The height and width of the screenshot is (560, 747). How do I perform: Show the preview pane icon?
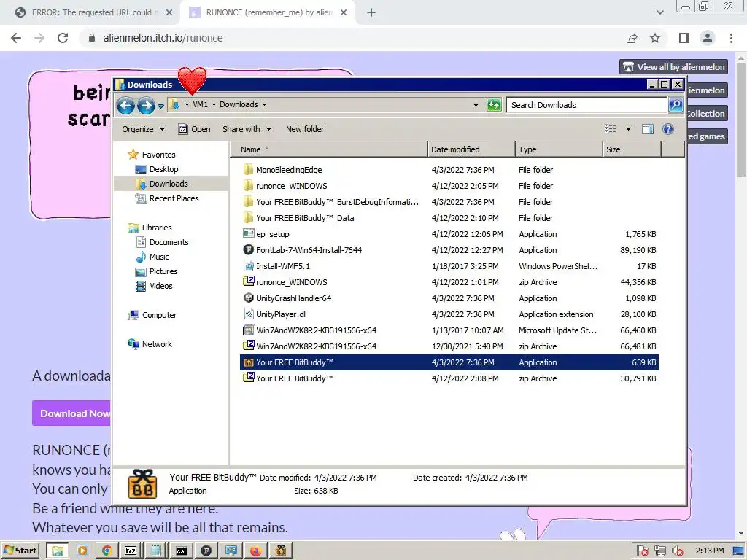[648, 129]
